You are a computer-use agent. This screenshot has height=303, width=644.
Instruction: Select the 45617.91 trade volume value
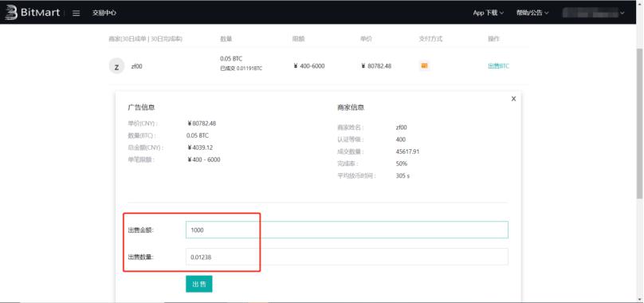[x=407, y=151]
